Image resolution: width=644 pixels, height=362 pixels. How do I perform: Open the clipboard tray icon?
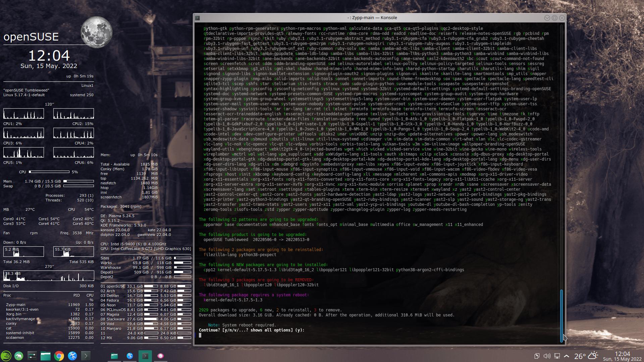[537, 356]
